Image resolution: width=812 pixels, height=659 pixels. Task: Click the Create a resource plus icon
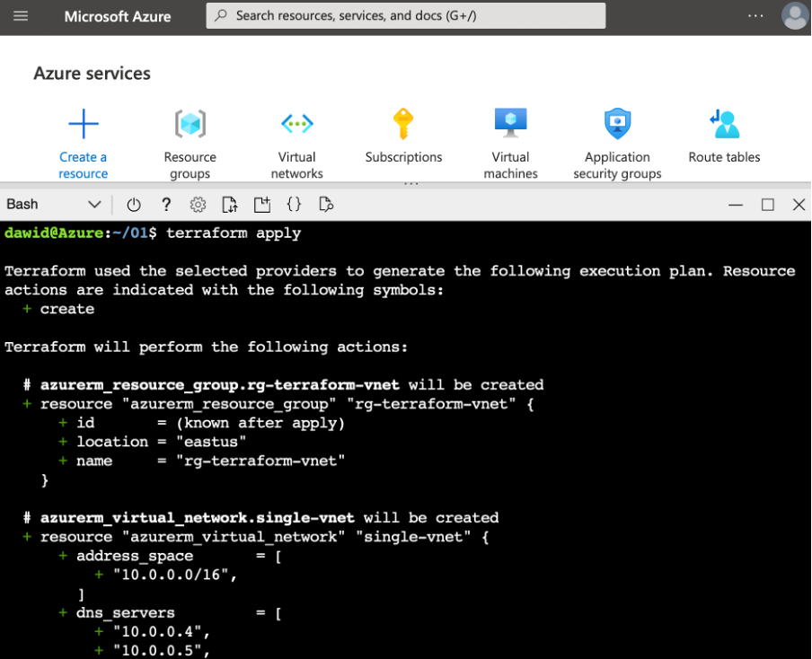[x=84, y=124]
